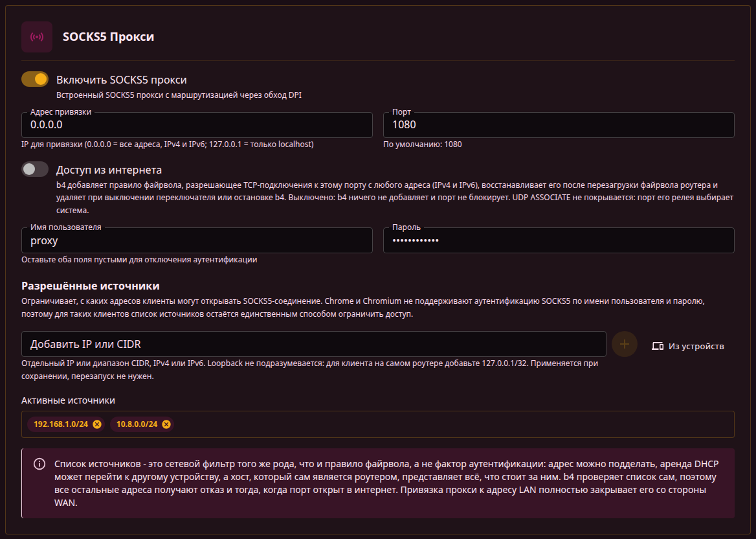Remove the 192.168.1.0/24 source chip
This screenshot has height=539, width=756.
tap(97, 424)
